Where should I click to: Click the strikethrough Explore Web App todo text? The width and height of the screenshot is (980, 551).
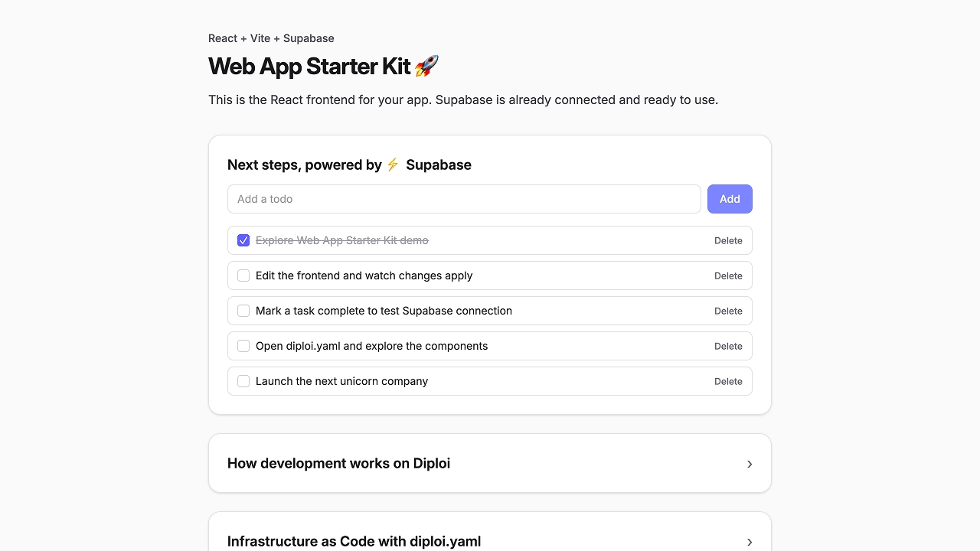click(341, 240)
